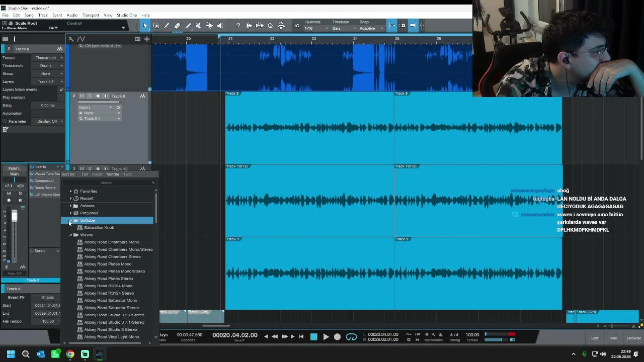644x362 pixels.
Task: Open Windows taskbar search
Action: point(26,354)
